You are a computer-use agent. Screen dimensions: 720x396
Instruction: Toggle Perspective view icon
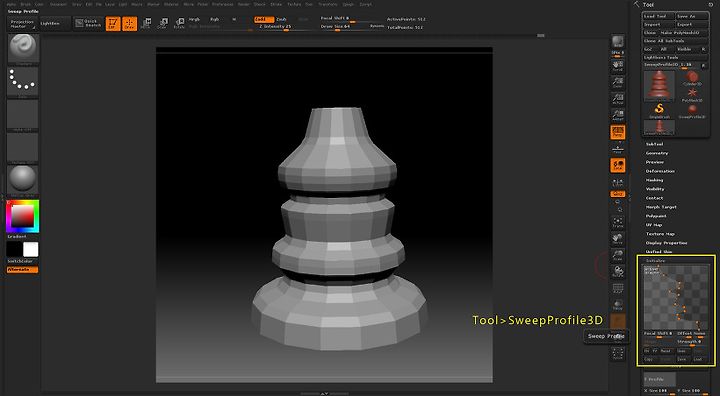point(618,132)
